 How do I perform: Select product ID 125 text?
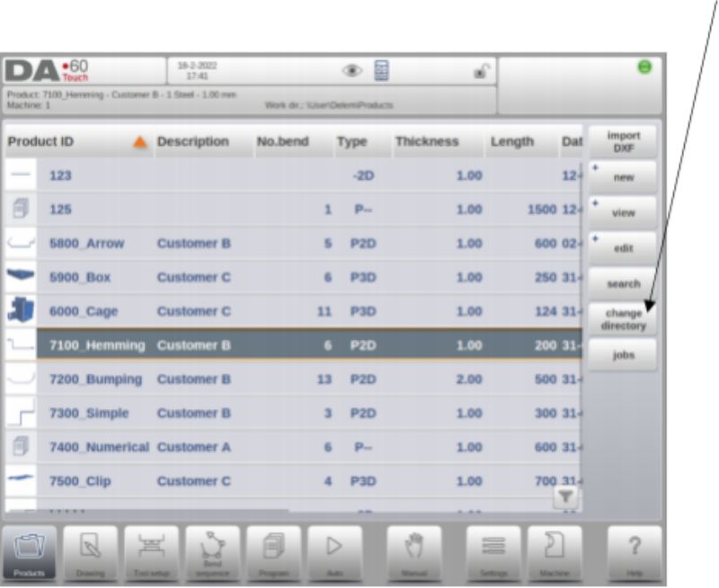(x=60, y=209)
